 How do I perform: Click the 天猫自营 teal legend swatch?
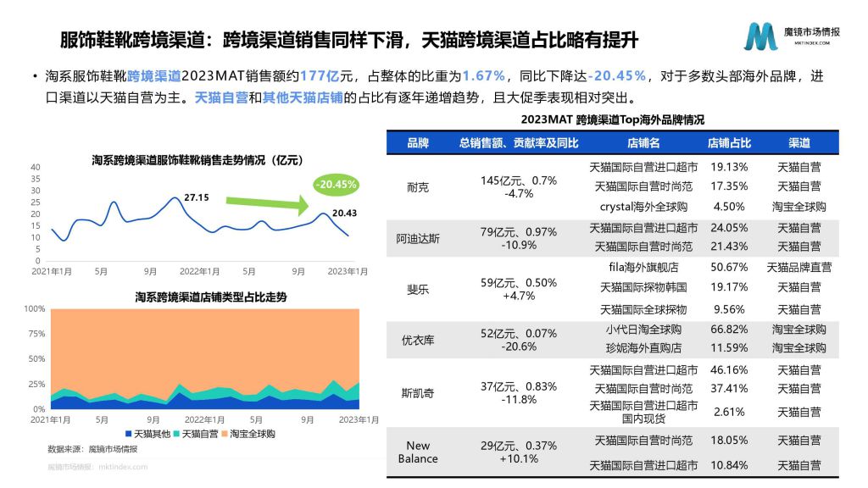176,435
